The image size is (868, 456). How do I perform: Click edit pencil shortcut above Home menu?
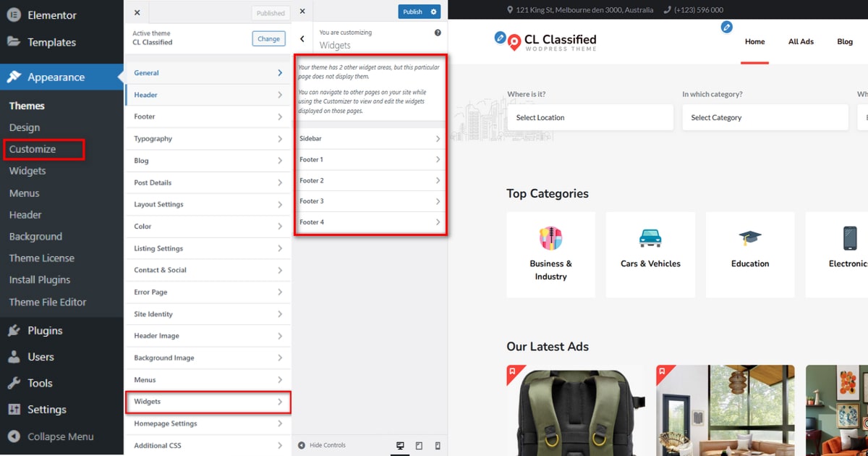(727, 27)
